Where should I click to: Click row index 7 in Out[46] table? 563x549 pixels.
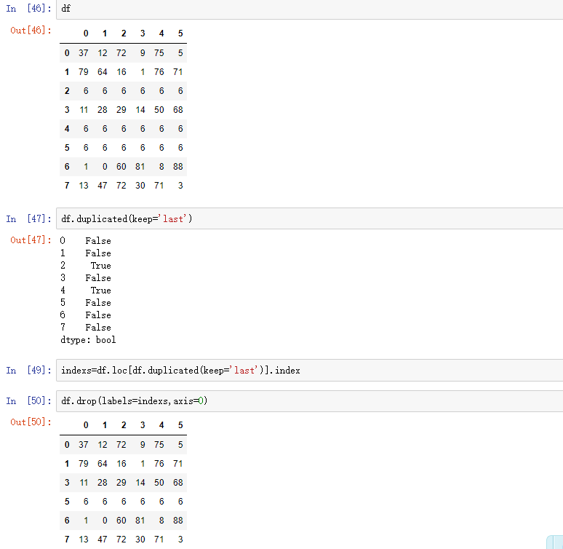coord(67,186)
